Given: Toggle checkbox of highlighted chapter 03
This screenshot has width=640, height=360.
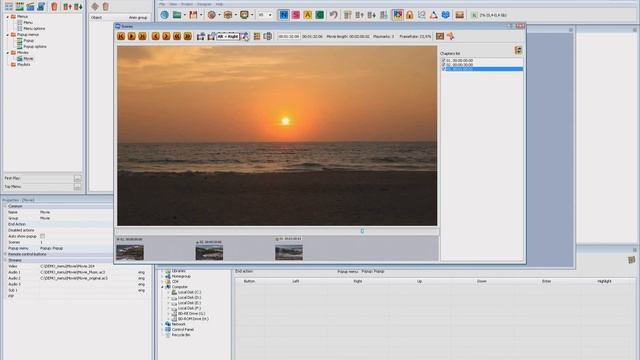Looking at the screenshot, I should coord(443,69).
